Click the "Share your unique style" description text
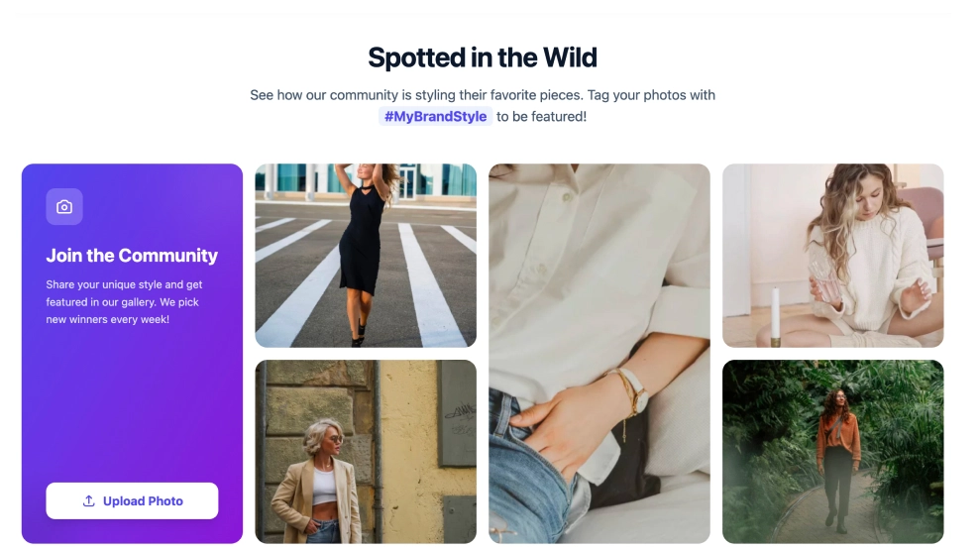Viewport: 980px width, 549px height. coord(124,284)
